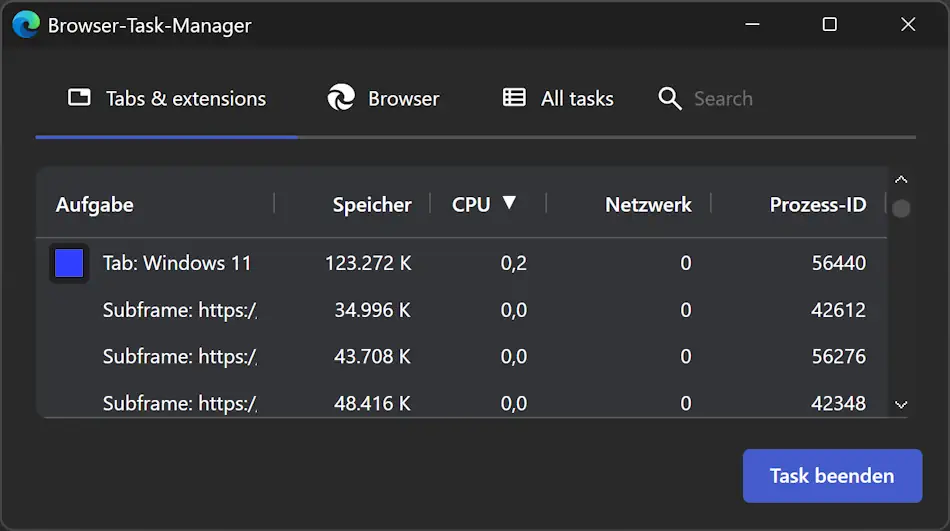The width and height of the screenshot is (950, 531).
Task: Switch to Tabs & extensions tab
Action: (167, 98)
